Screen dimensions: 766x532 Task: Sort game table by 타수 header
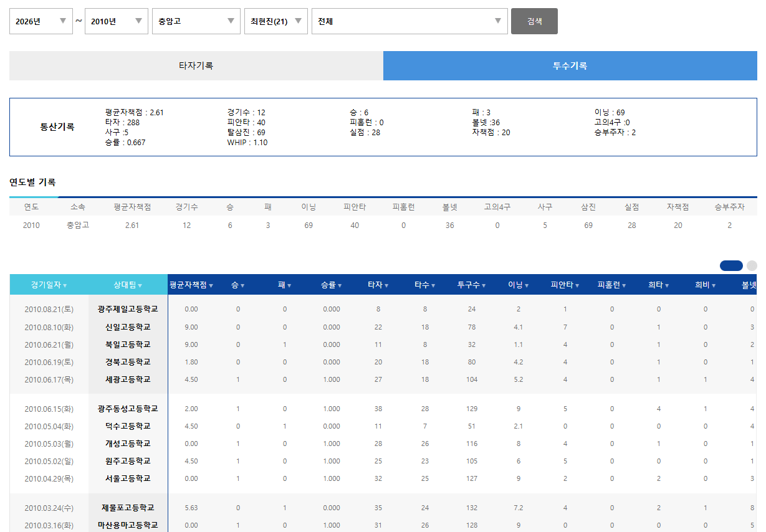425,285
